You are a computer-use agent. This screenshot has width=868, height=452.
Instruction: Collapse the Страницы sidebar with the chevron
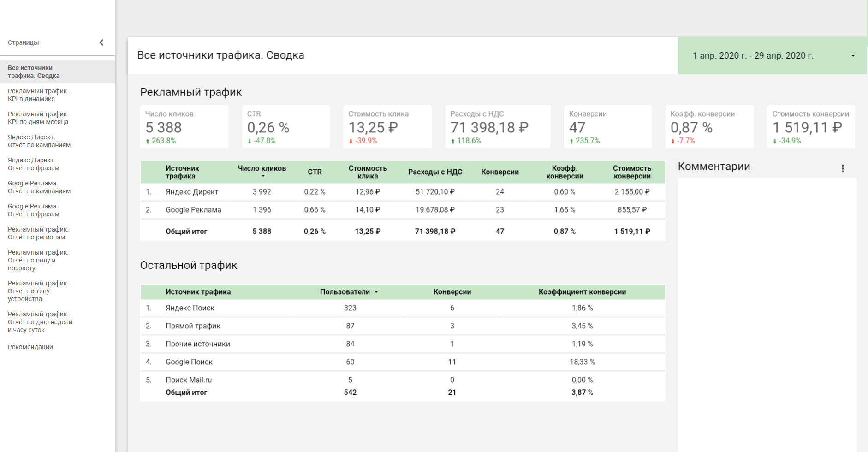pos(101,42)
